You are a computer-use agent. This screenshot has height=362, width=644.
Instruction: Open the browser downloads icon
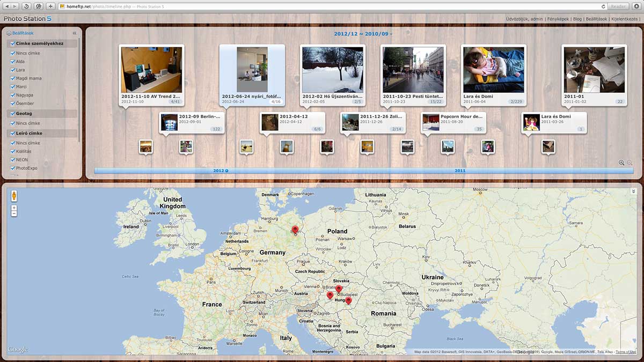(636, 6)
